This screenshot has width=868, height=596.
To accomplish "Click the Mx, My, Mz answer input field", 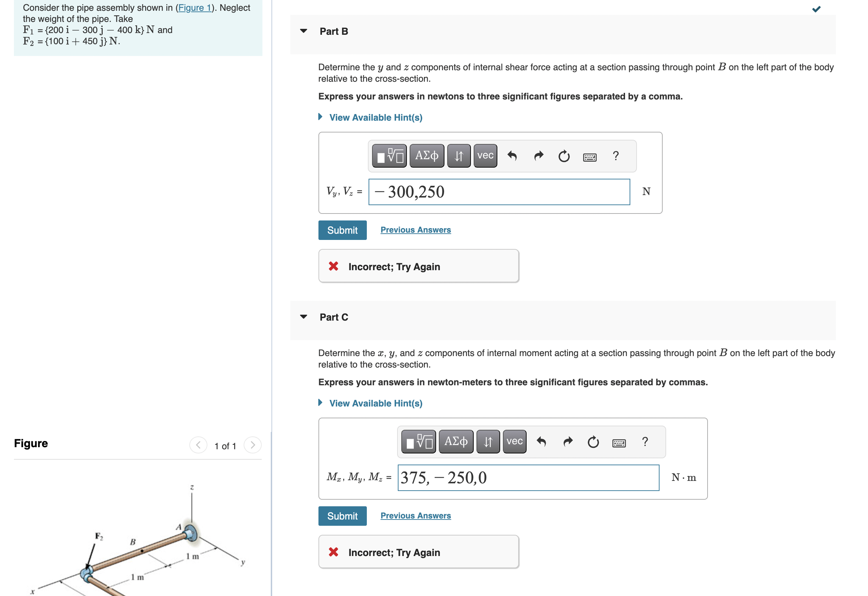I will (x=528, y=478).
